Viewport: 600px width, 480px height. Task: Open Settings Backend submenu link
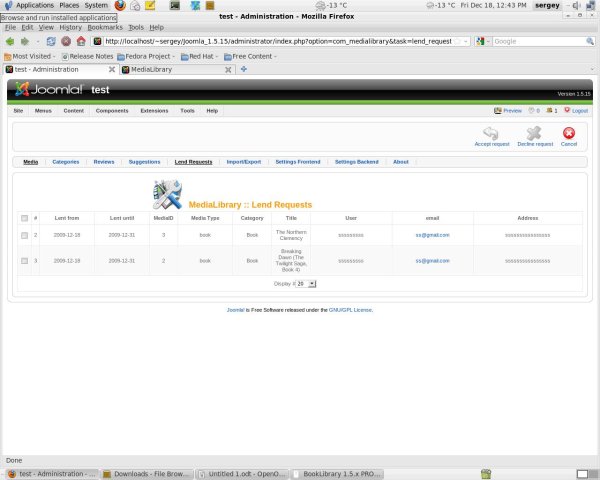pos(357,162)
